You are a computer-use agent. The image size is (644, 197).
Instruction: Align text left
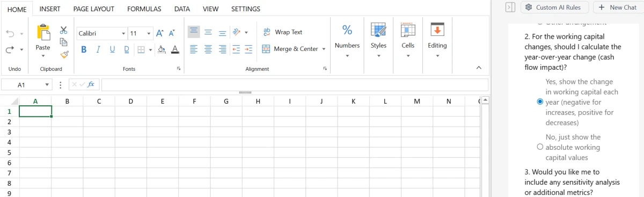[194, 49]
